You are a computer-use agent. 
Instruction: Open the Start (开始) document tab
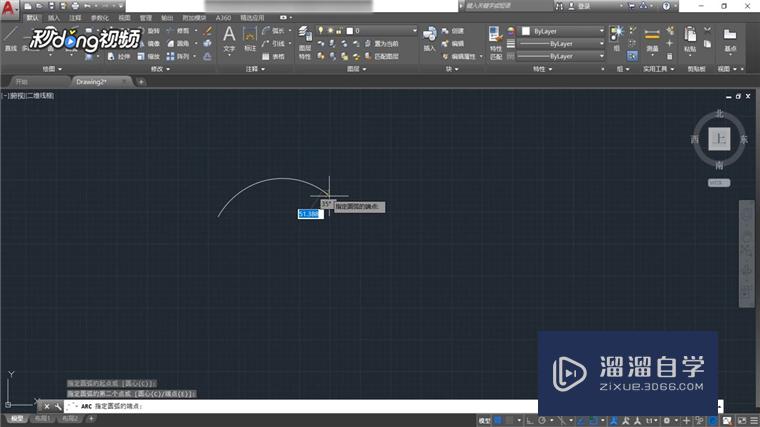pos(22,81)
